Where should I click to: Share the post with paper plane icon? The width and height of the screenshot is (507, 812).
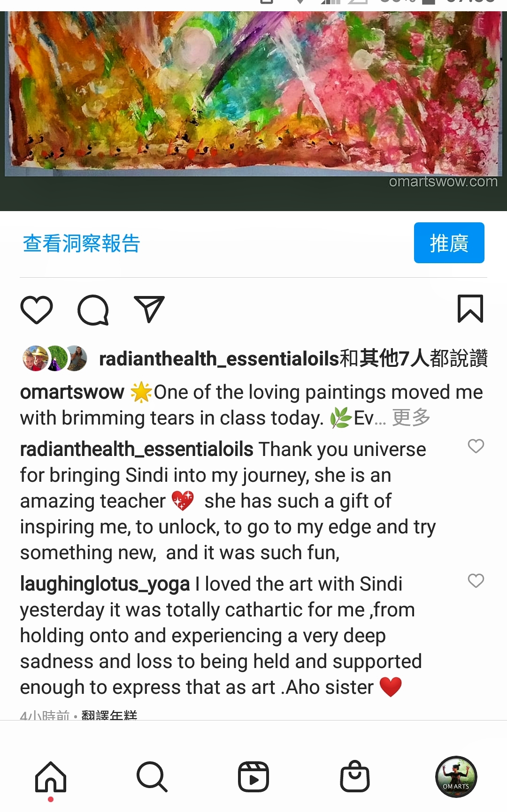(149, 309)
